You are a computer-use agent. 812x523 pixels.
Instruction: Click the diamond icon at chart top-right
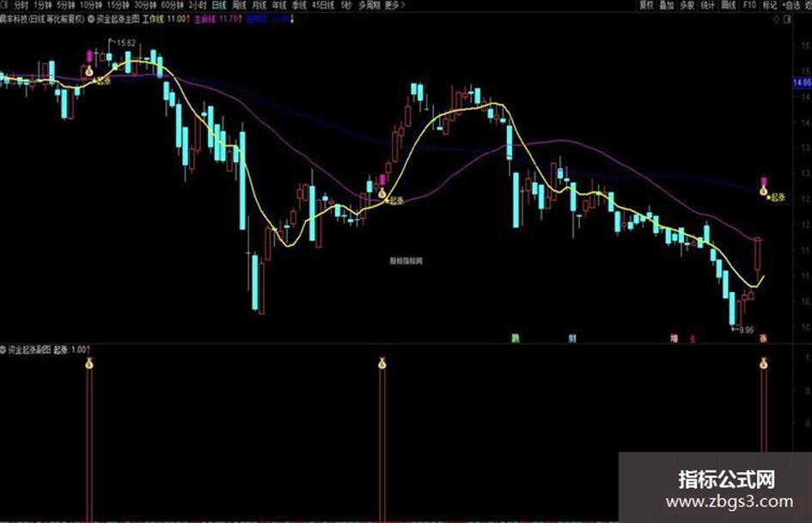click(776, 20)
